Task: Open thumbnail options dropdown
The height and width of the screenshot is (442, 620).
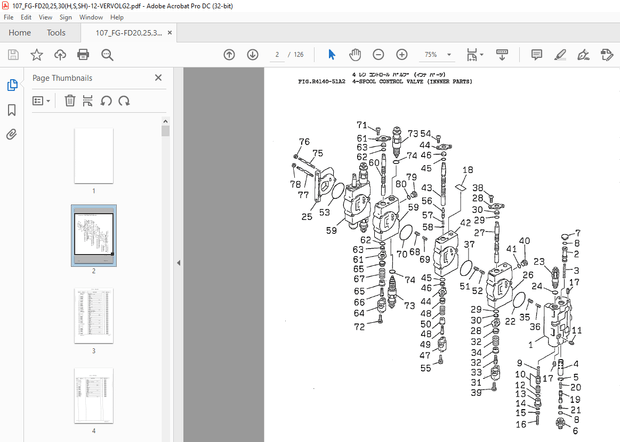Action: pyautogui.click(x=41, y=101)
